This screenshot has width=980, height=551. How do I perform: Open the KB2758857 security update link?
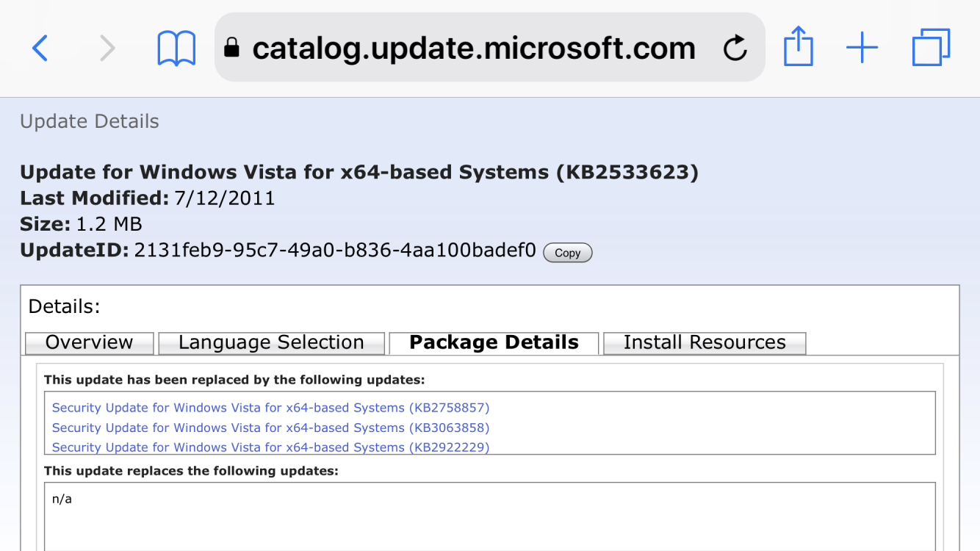click(x=270, y=408)
